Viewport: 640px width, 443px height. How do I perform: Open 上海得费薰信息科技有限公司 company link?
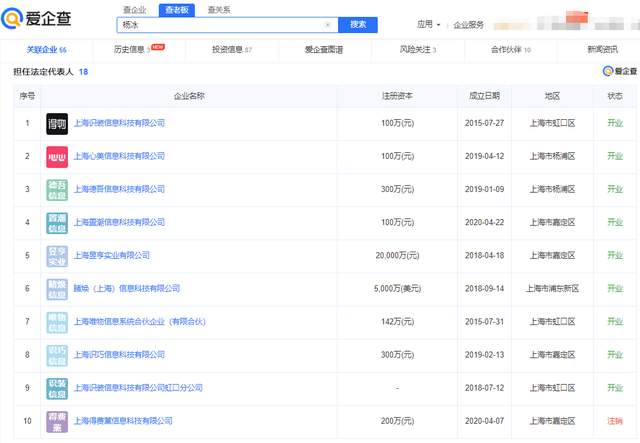coord(123,421)
